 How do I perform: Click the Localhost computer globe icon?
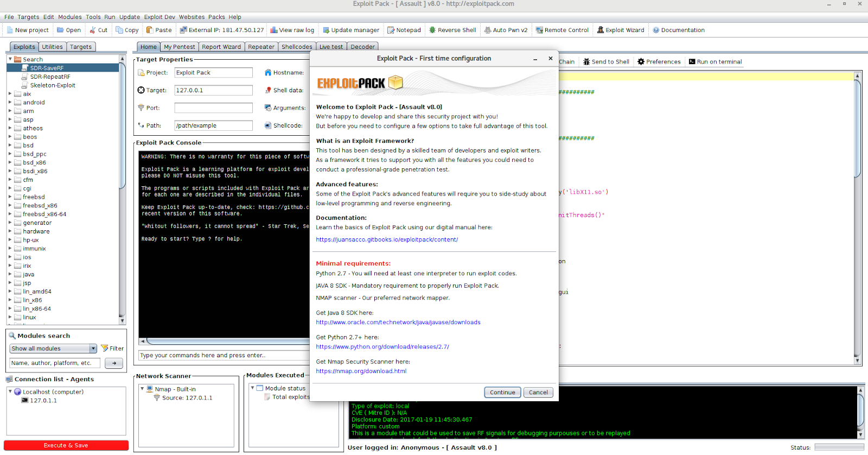[18, 391]
